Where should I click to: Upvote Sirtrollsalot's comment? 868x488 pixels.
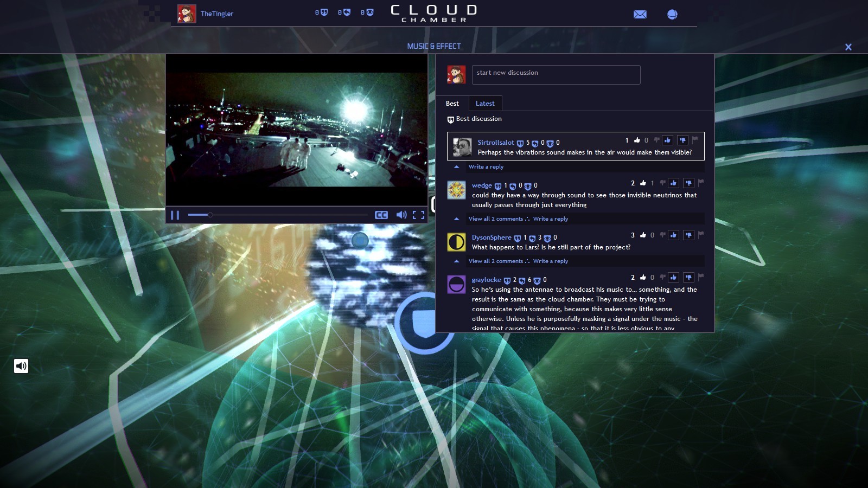click(x=667, y=140)
